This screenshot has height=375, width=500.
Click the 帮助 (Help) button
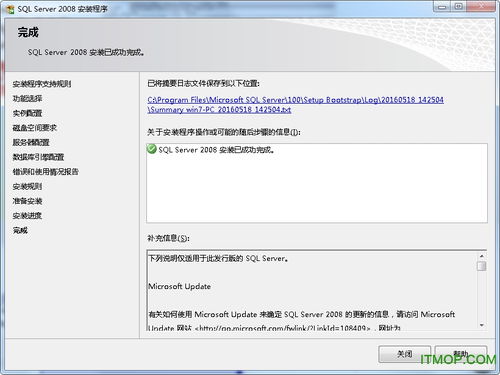coord(461,354)
